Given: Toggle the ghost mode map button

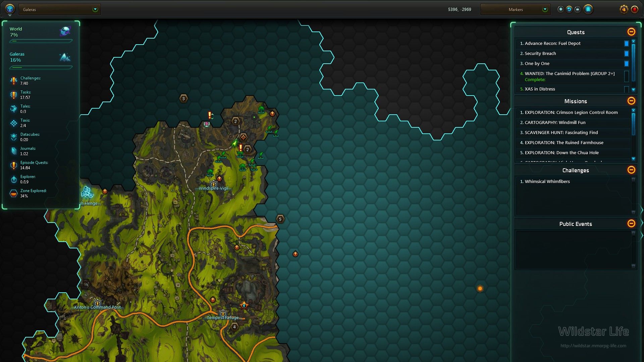Looking at the screenshot, I should [x=588, y=9].
